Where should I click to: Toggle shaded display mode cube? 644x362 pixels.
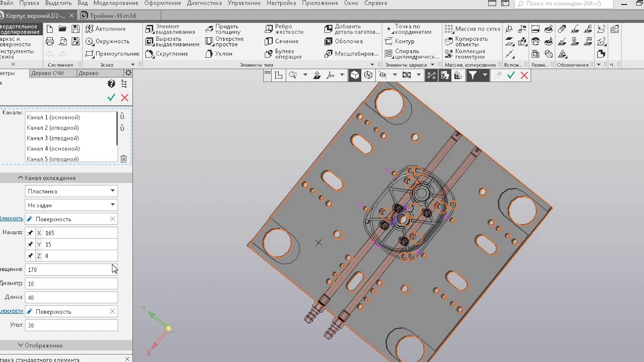point(355,75)
